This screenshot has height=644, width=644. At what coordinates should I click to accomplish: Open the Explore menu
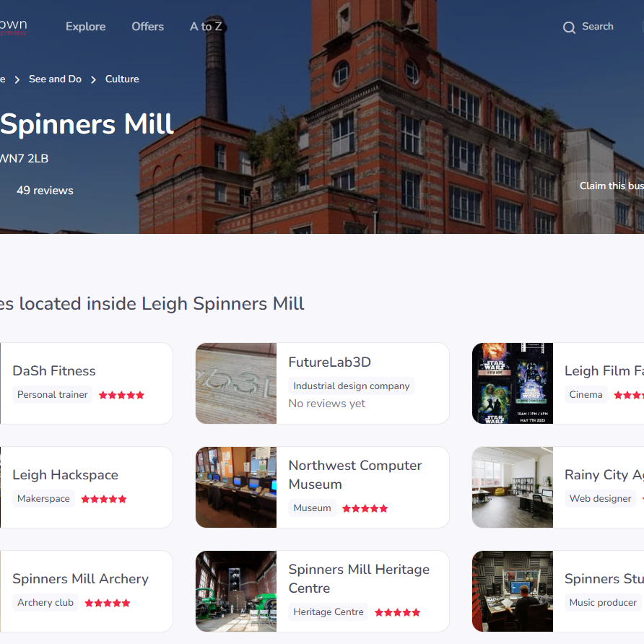[85, 27]
